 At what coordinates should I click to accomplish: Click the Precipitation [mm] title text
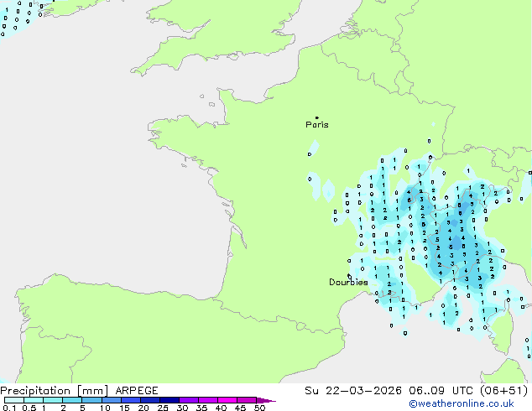[x=55, y=391]
